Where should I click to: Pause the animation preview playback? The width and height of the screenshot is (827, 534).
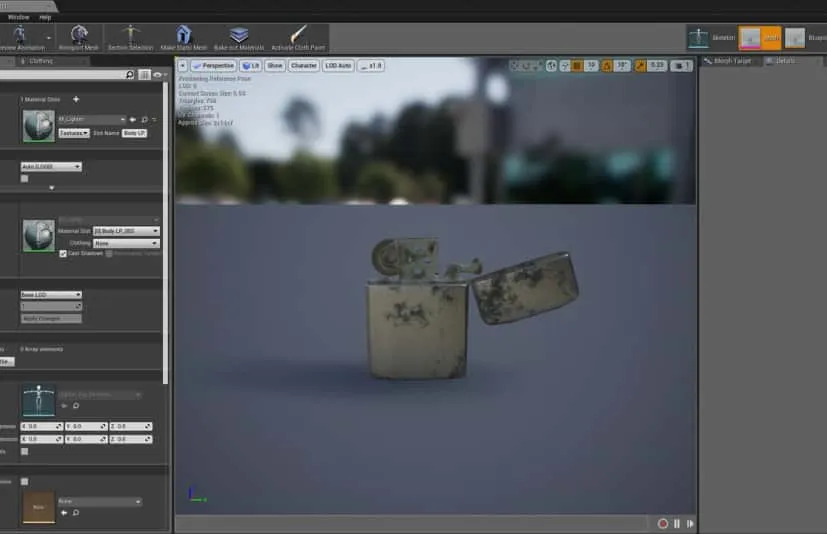[676, 523]
